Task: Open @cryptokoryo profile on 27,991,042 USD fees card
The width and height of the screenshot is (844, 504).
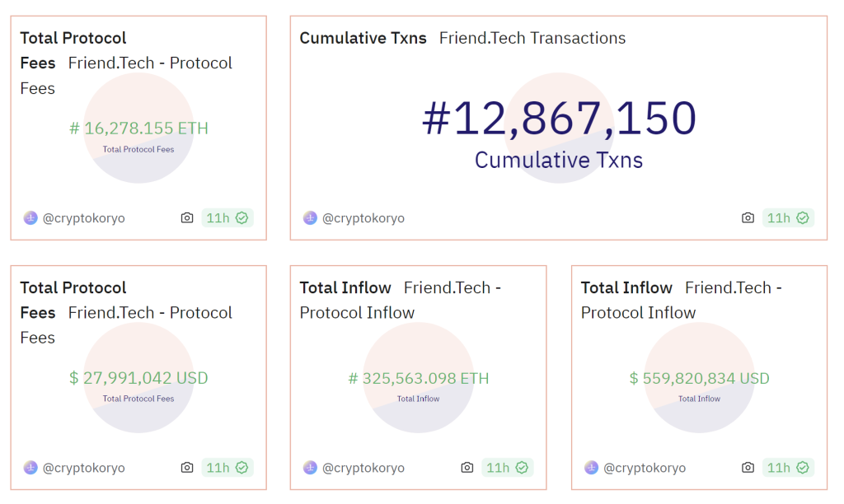Action: point(84,468)
